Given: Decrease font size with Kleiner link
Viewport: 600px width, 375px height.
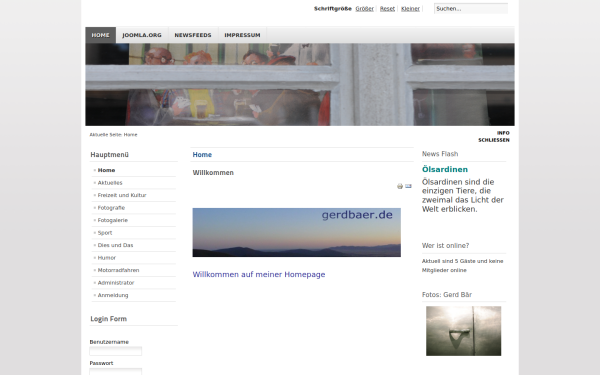Looking at the screenshot, I should [x=410, y=8].
